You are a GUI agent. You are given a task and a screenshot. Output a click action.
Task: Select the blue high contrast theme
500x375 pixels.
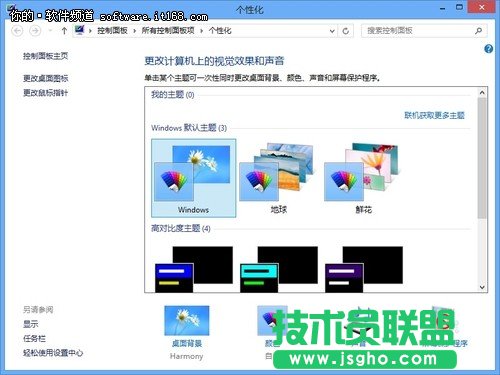[x=194, y=269]
